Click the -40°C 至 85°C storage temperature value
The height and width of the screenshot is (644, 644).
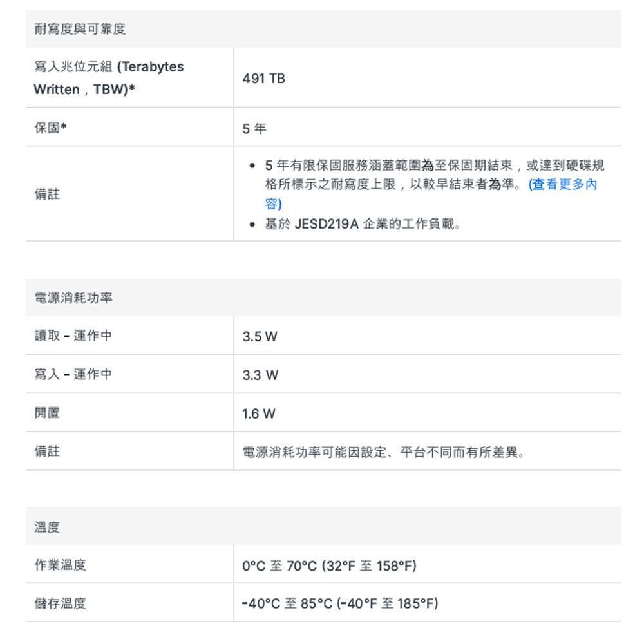point(340,603)
